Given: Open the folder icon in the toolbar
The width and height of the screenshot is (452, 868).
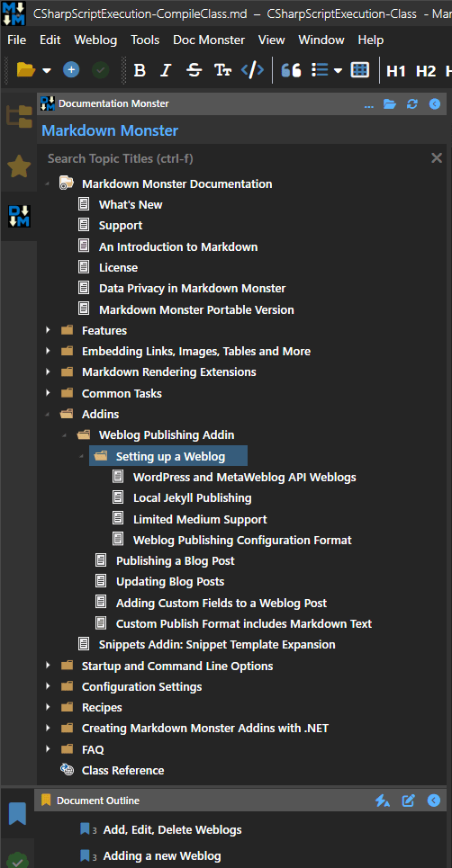Looking at the screenshot, I should pos(25,70).
